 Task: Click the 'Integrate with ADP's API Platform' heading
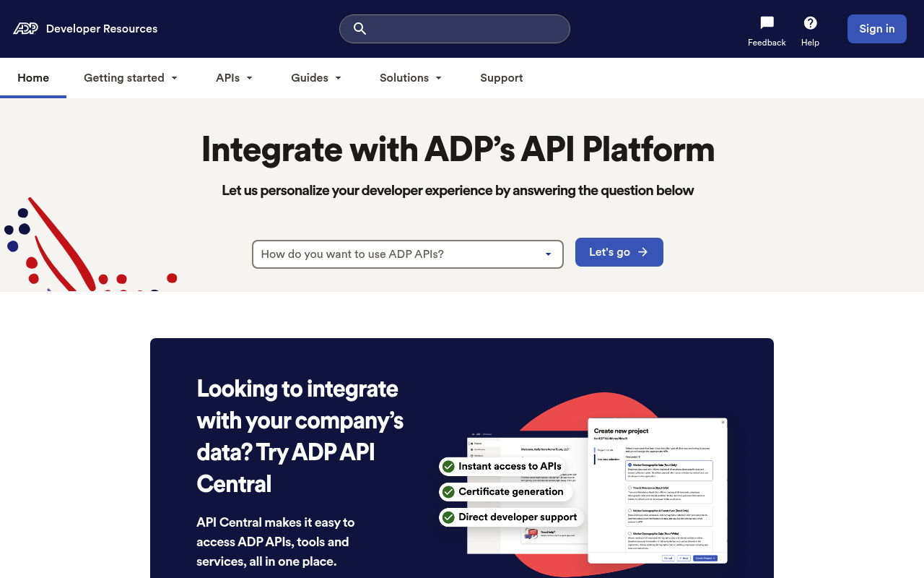tap(458, 150)
